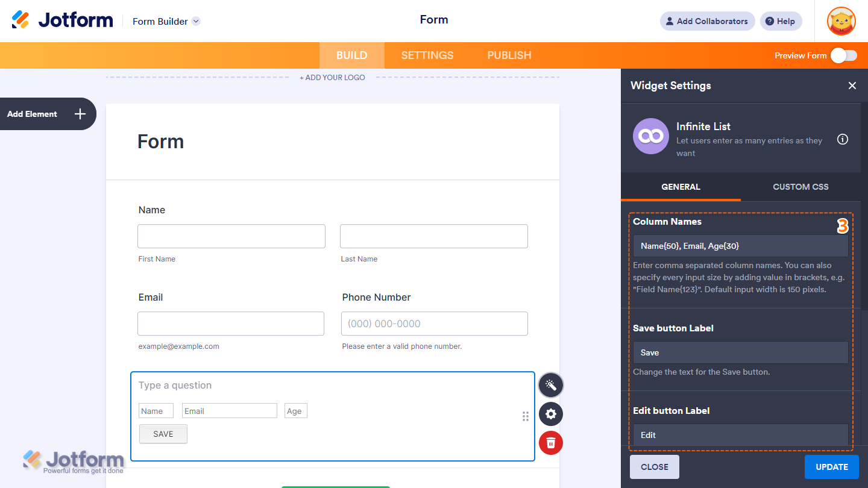This screenshot has height=488, width=868.
Task: Close Widget Settings with the X
Action: click(852, 86)
